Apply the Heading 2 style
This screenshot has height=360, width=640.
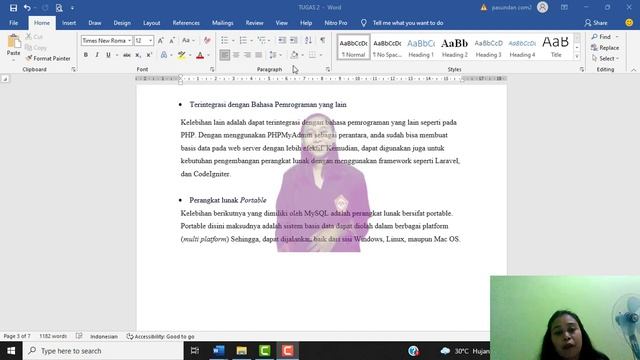(455, 47)
